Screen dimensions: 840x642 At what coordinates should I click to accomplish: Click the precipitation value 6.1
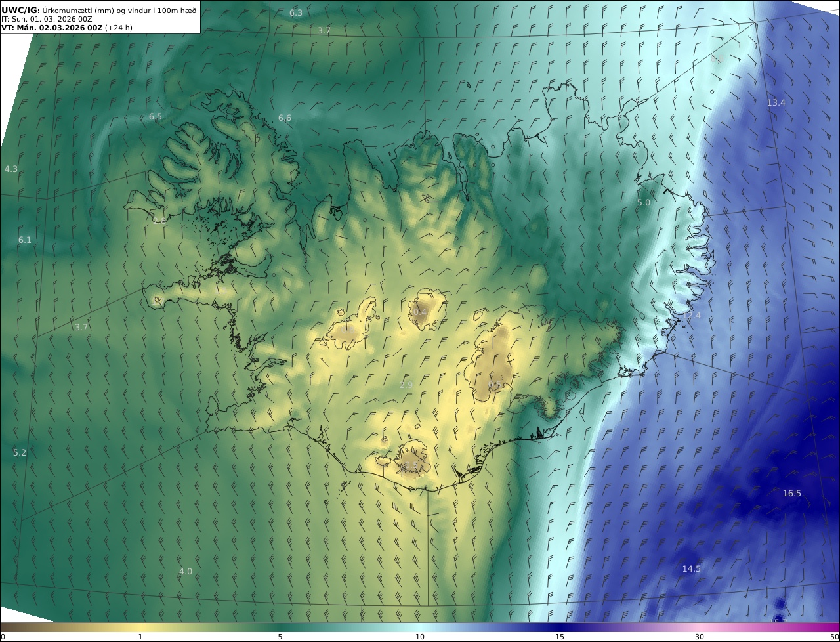coord(25,240)
